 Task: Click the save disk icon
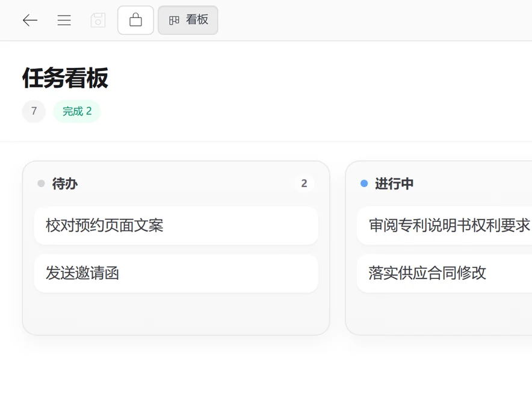(98, 20)
